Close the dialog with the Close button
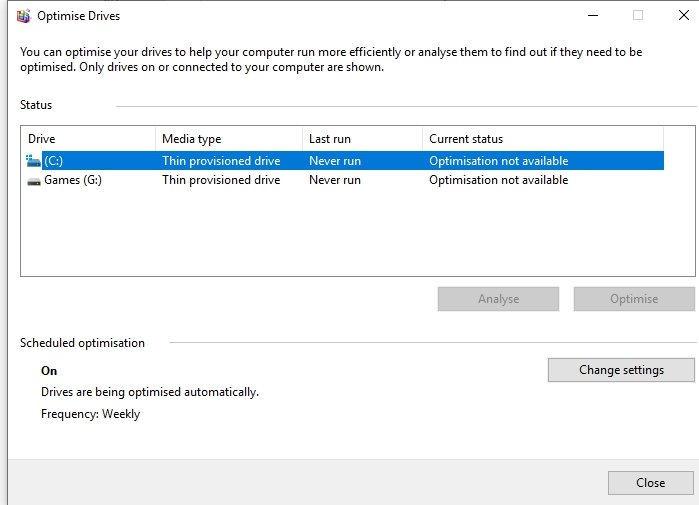 650,483
